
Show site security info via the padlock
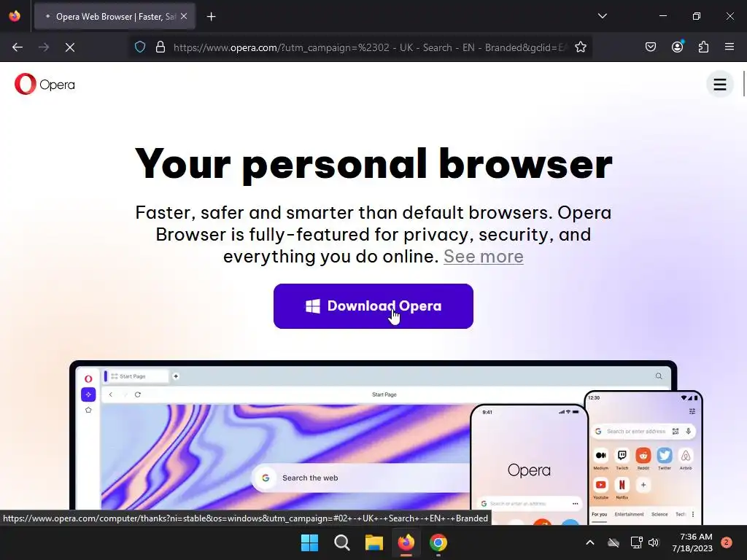tap(160, 47)
